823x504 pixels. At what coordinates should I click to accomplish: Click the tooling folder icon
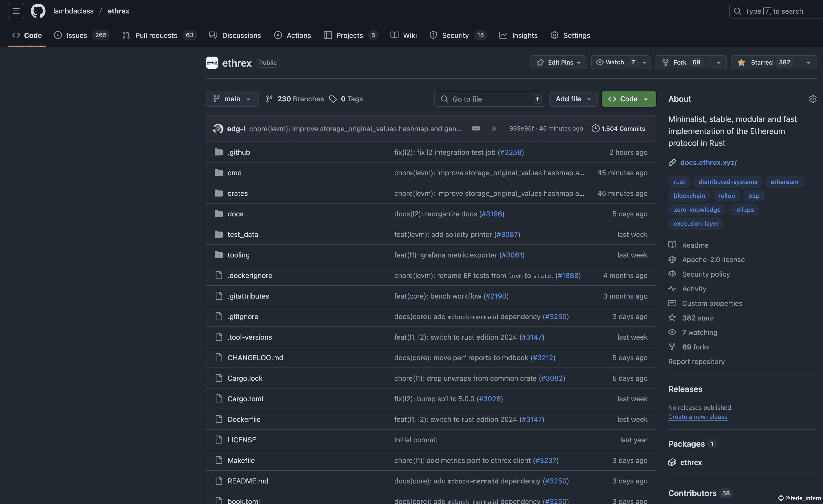coord(219,255)
